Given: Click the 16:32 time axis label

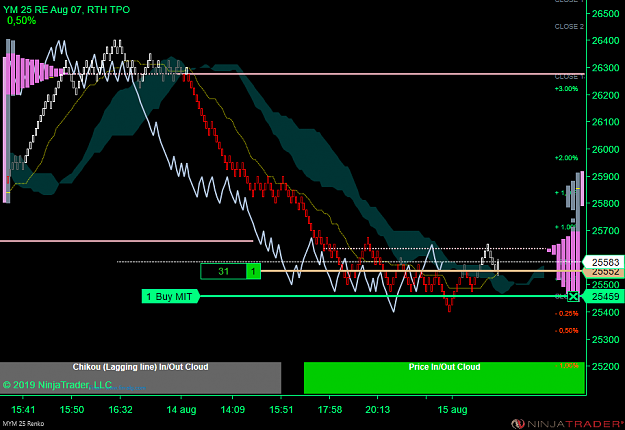Looking at the screenshot, I should [x=120, y=410].
